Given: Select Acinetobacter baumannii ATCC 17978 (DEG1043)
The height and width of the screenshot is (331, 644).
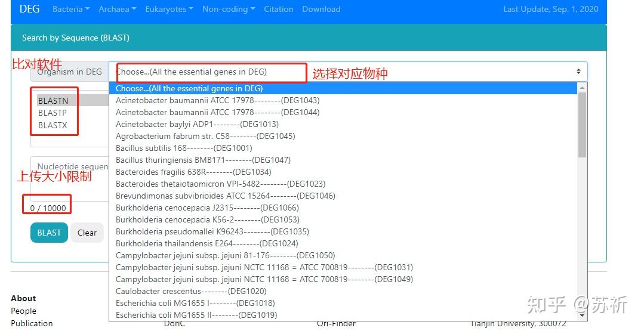Looking at the screenshot, I should coord(343,100).
